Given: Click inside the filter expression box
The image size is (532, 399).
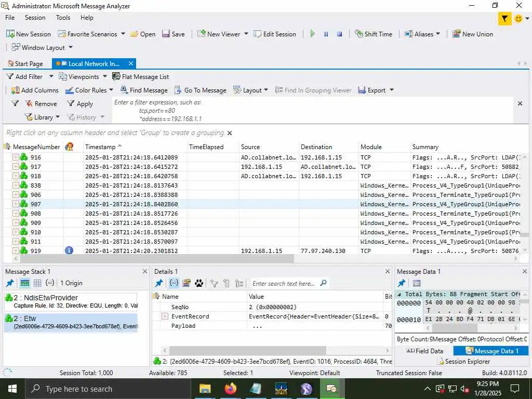Looking at the screenshot, I should point(312,110).
